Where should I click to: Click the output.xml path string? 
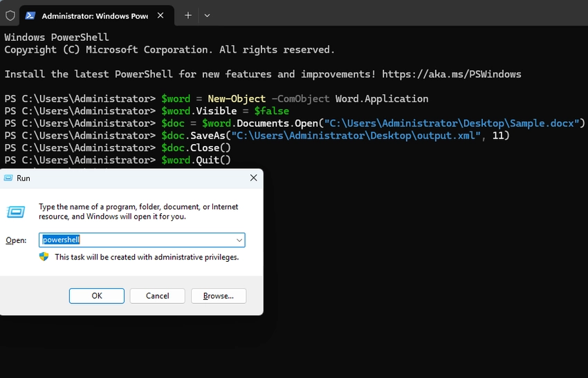(x=356, y=136)
